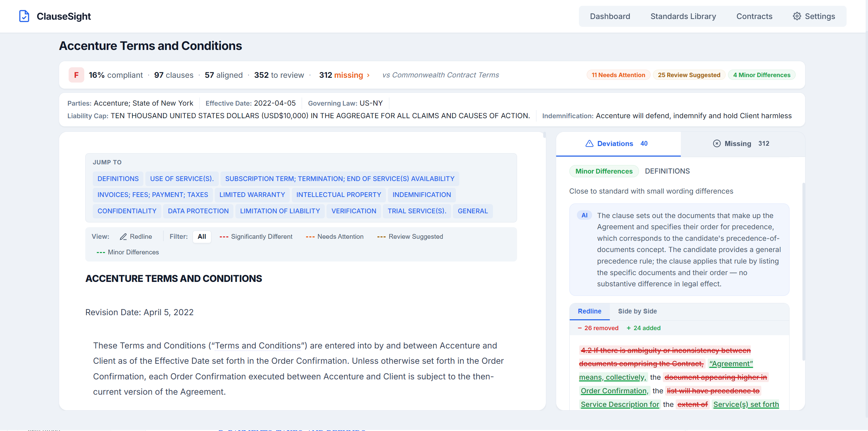Filter by Review Suggested

pyautogui.click(x=410, y=237)
